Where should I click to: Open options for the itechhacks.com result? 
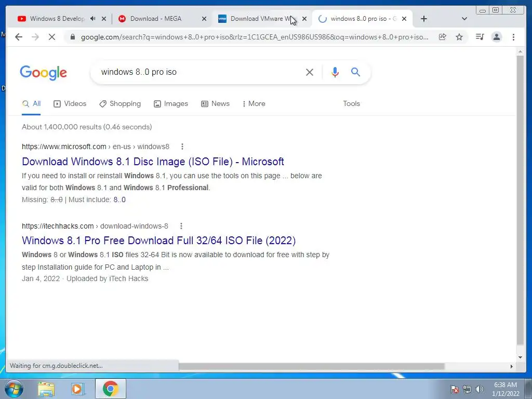pos(181,226)
